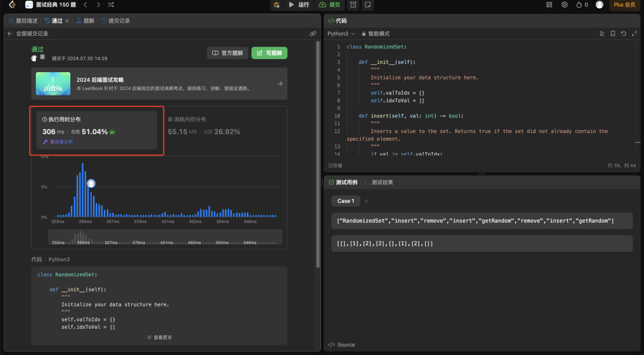Screen dimensions: 644x355
Task: Format code with the align icon
Action: tap(602, 33)
